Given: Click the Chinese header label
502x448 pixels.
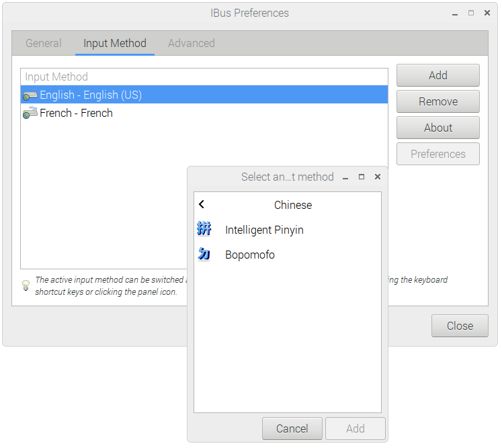Looking at the screenshot, I should [293, 205].
